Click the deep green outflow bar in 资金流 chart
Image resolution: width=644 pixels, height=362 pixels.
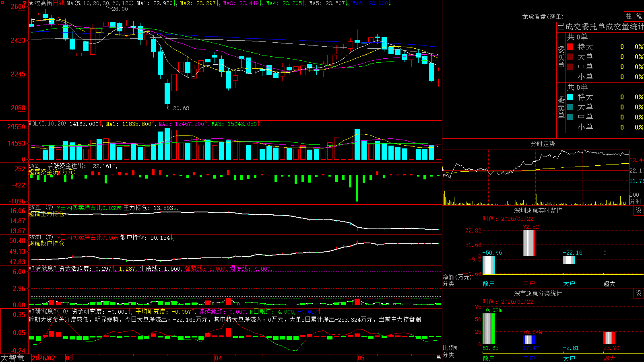(x=357, y=188)
